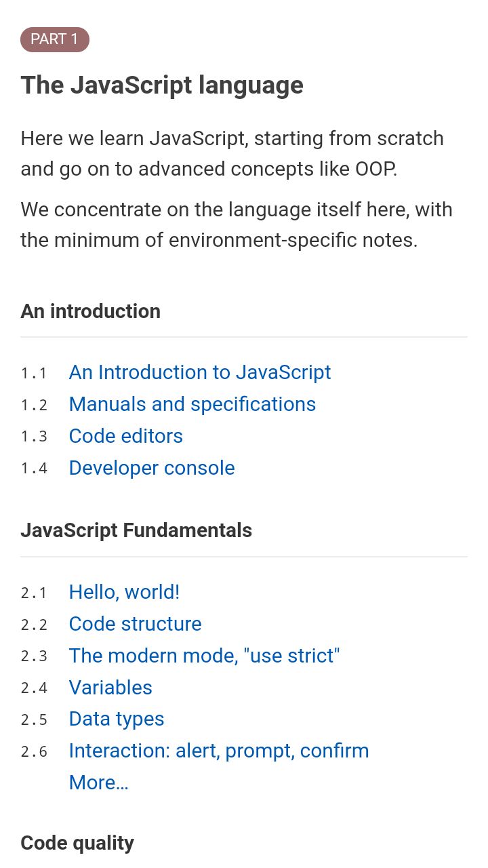This screenshot has width=488, height=868.
Task: Open An Introduction to JavaScript link
Action: pyautogui.click(x=200, y=372)
